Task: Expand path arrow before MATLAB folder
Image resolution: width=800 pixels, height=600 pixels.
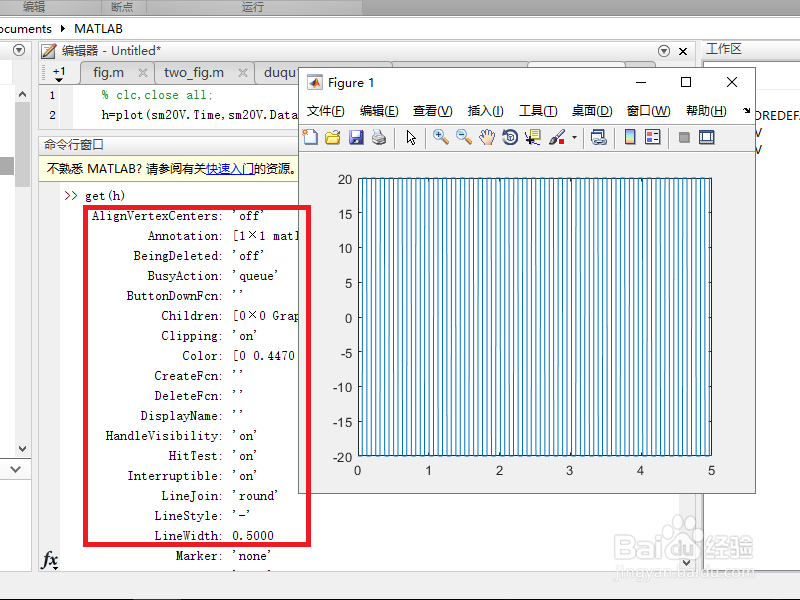Action: point(63,29)
